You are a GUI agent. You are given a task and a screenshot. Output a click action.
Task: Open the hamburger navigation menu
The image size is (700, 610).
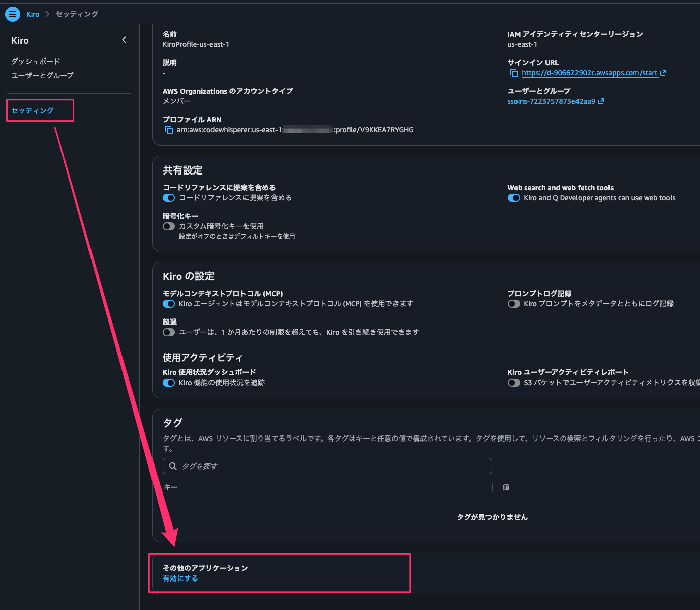click(x=13, y=14)
